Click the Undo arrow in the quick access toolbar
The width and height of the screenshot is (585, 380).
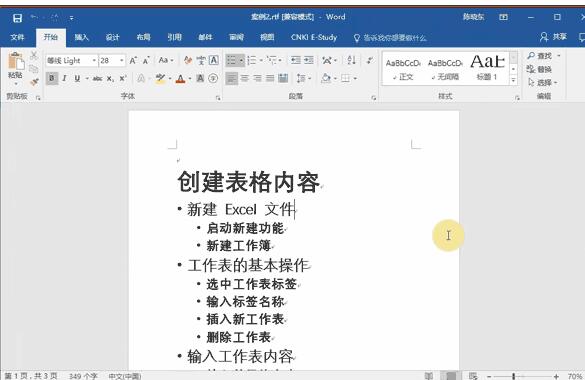pos(34,17)
